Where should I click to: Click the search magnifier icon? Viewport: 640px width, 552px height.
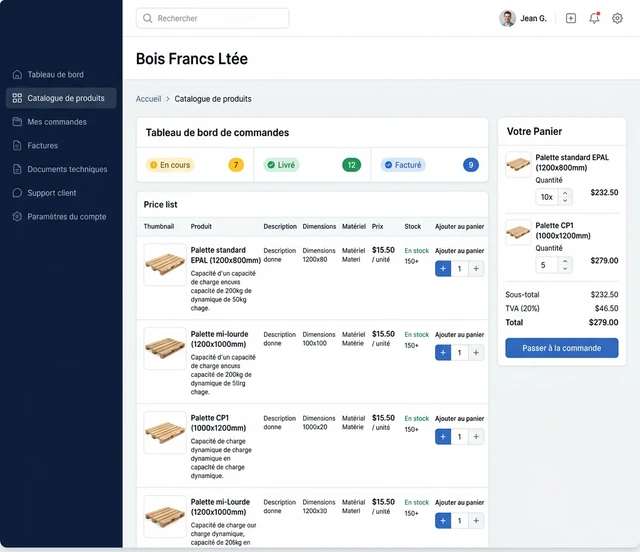click(148, 18)
